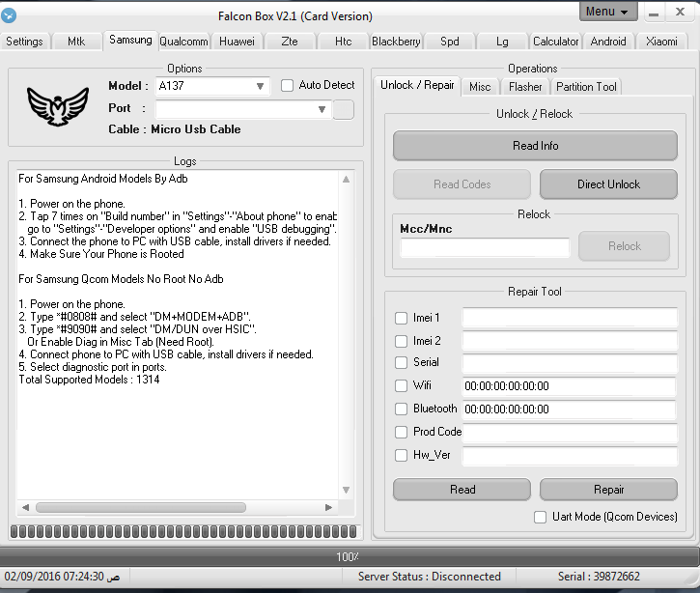Enable the Bluetooth checkbox
Viewport: 700px width, 593px height.
(x=401, y=409)
